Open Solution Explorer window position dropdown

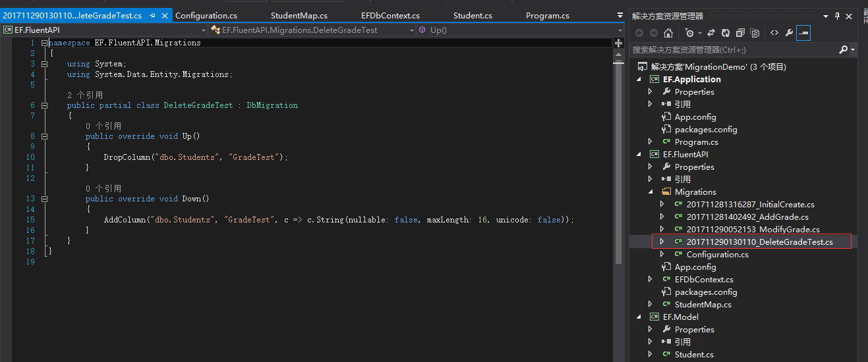[827, 16]
